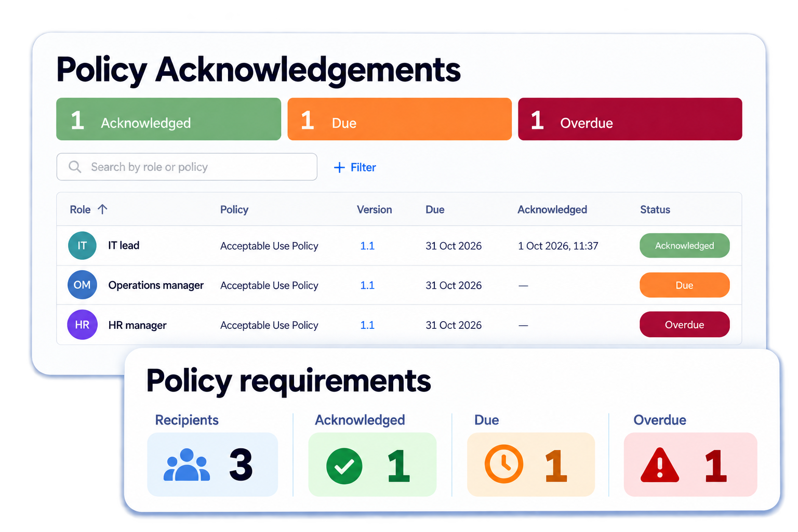
Task: Click 31 Oct 2026 due date for Operations manager
Action: (x=454, y=285)
